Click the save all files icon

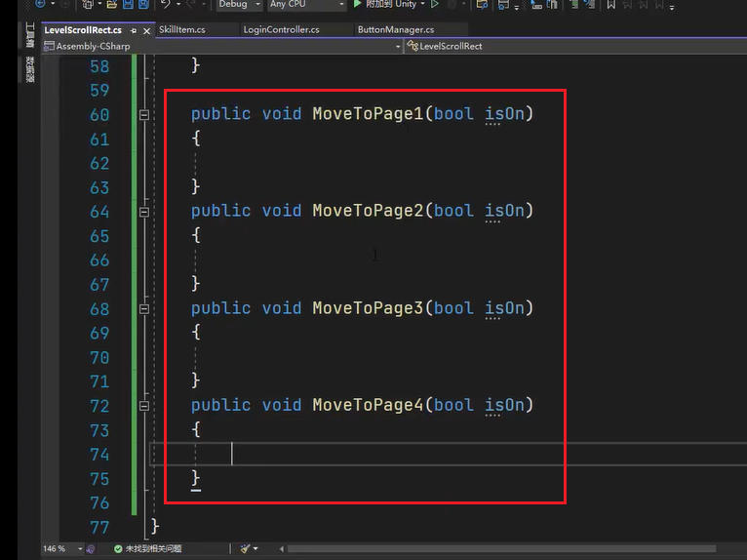[143, 5]
